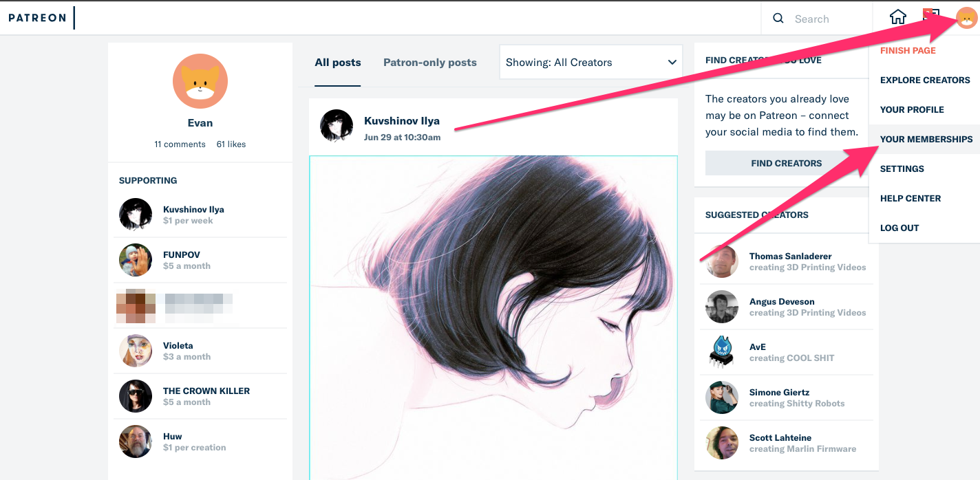Click 'creating COOL SHIT' text
This screenshot has height=480, width=980.
point(792,358)
